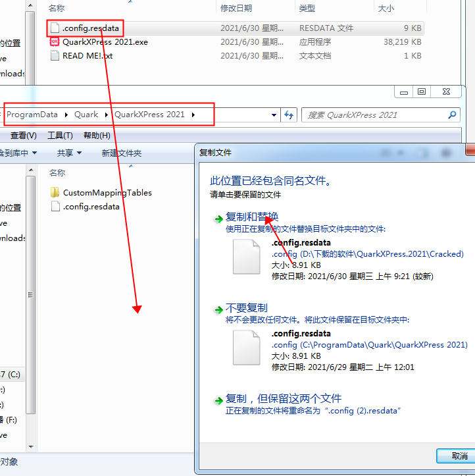
Task: Expand address bar history dropdown arrow
Action: point(274,115)
